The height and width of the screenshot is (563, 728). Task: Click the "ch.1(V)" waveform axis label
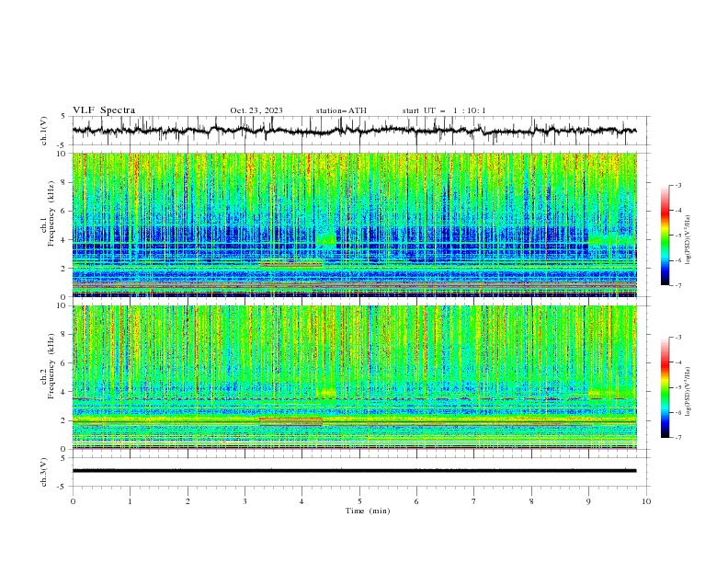coord(44,131)
